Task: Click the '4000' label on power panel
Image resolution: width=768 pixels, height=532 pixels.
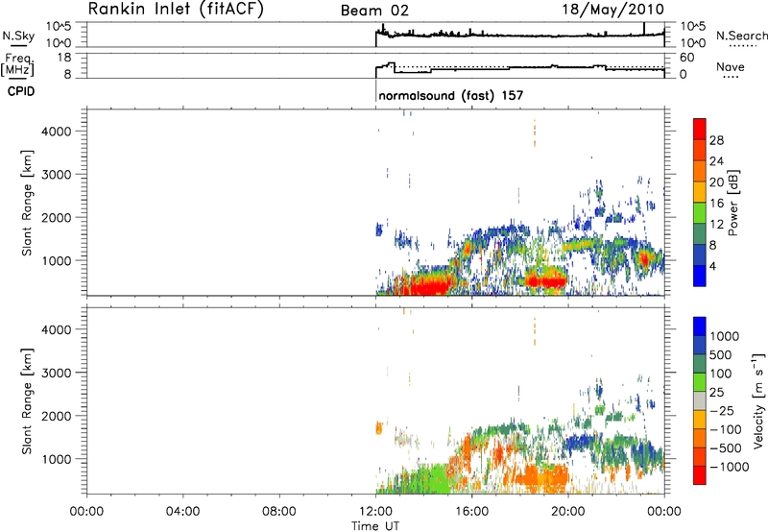Action: click(56, 132)
